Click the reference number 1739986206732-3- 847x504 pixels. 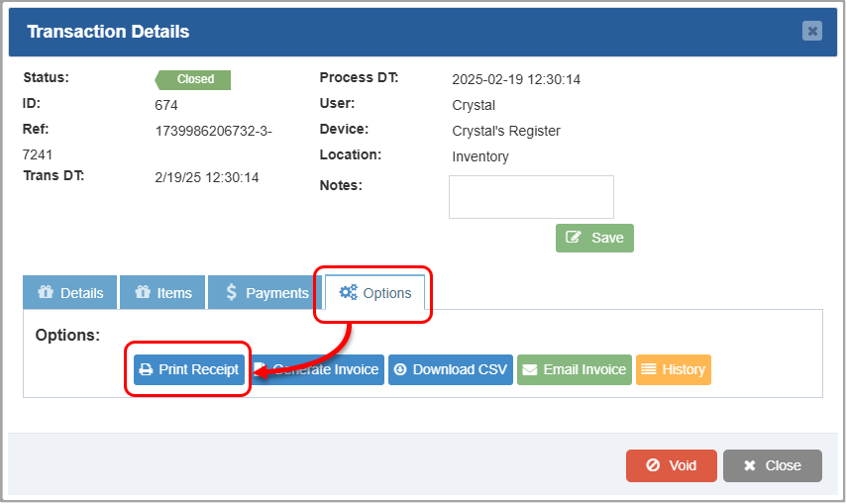click(213, 131)
